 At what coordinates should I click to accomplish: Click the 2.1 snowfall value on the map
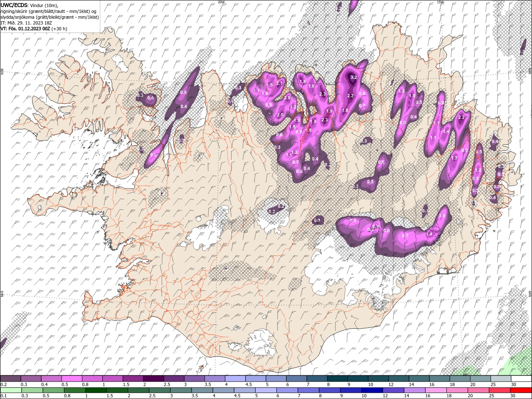(279, 83)
